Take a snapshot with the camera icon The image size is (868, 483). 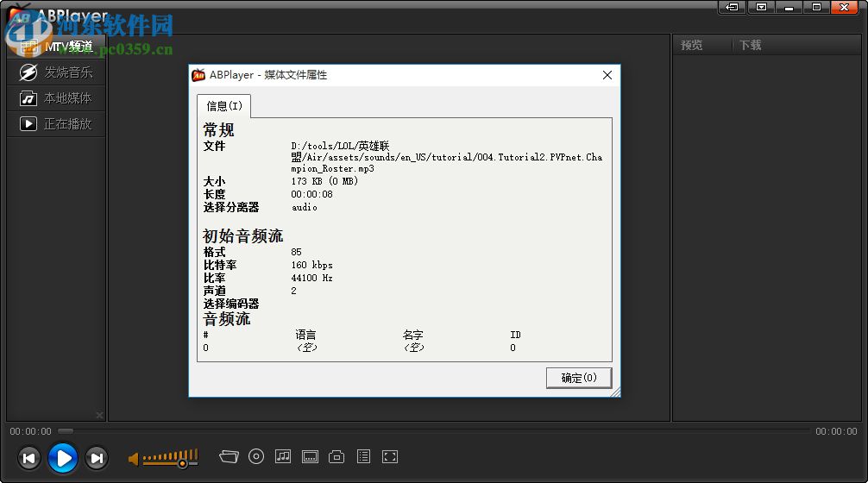point(337,456)
